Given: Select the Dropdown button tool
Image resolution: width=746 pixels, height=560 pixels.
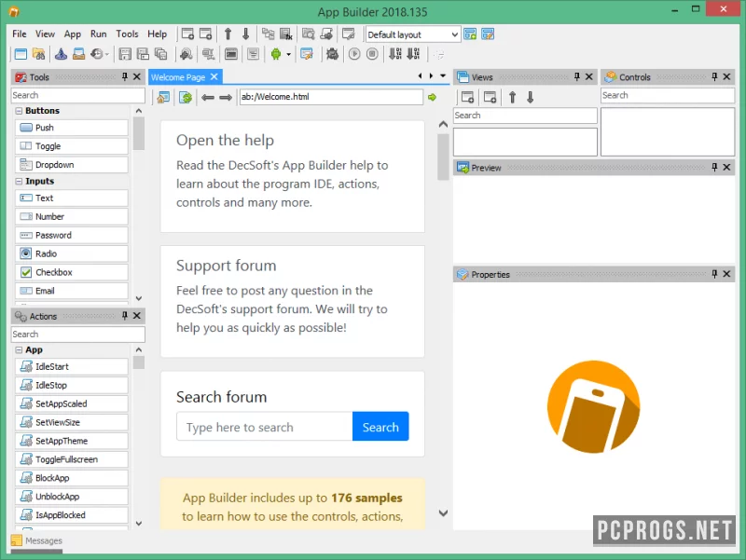Looking at the screenshot, I should (x=72, y=165).
